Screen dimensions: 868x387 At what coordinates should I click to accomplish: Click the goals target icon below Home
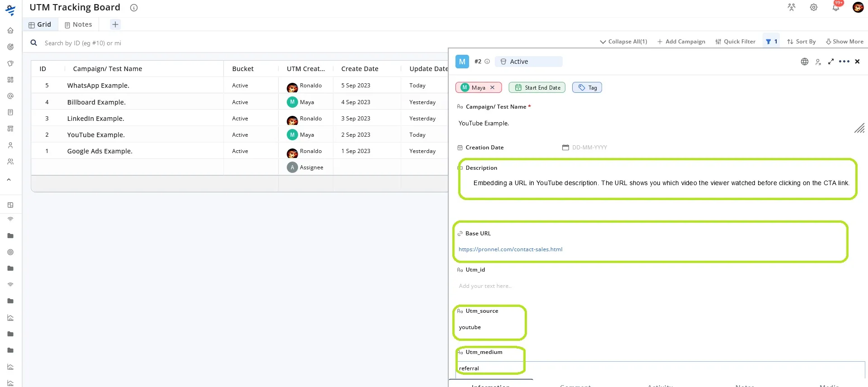(x=10, y=47)
